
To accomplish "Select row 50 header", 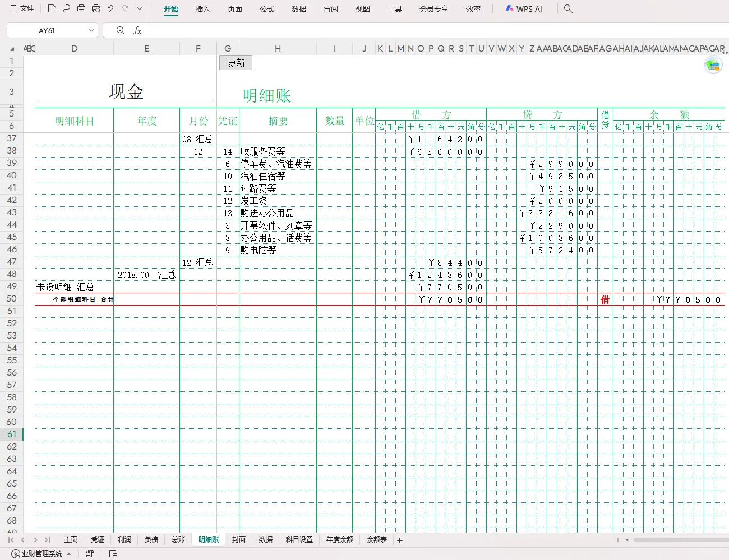I will coord(12,299).
